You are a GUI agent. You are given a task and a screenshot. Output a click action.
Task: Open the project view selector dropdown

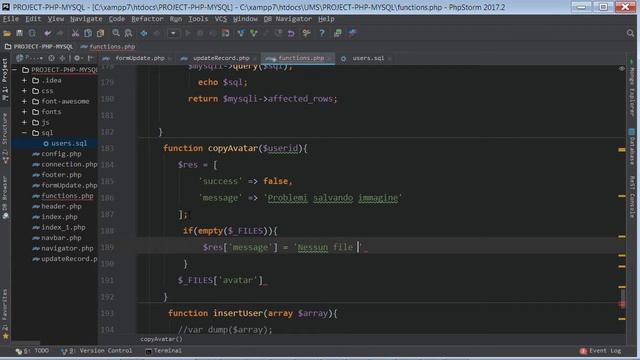pos(30,58)
